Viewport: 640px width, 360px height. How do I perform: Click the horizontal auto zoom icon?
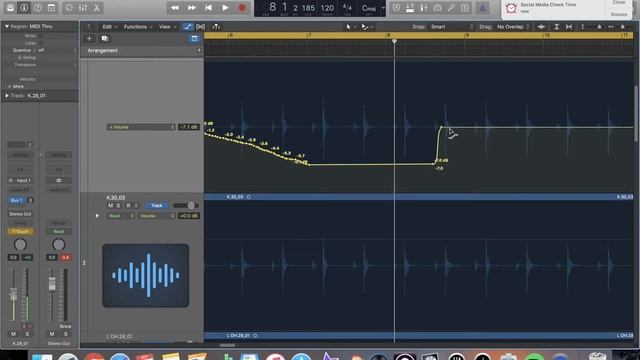569,27
